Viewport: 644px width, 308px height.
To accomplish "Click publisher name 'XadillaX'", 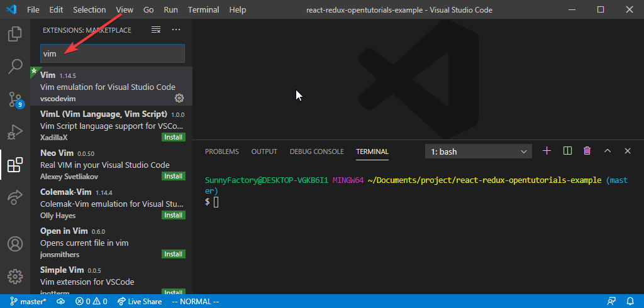I will point(55,138).
